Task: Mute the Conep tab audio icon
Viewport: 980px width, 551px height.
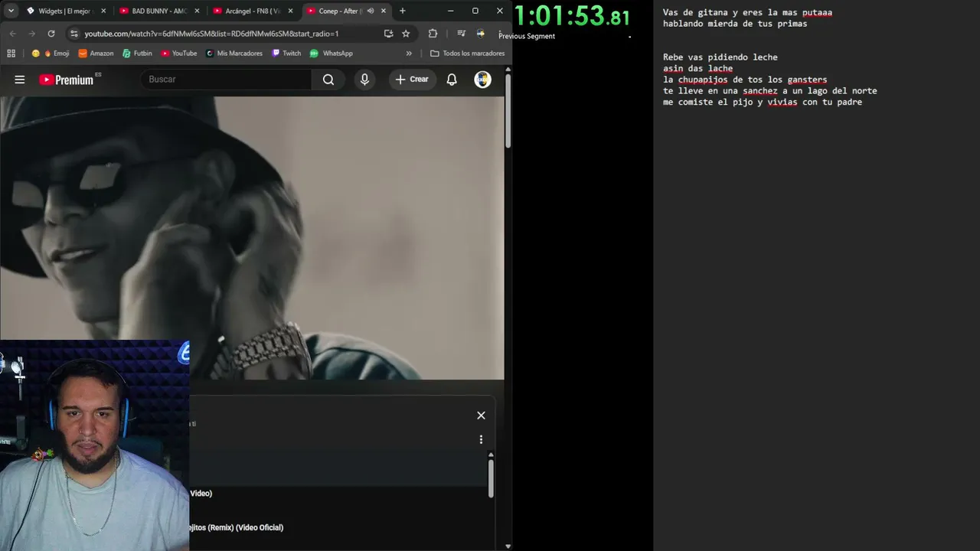Action: pos(371,11)
